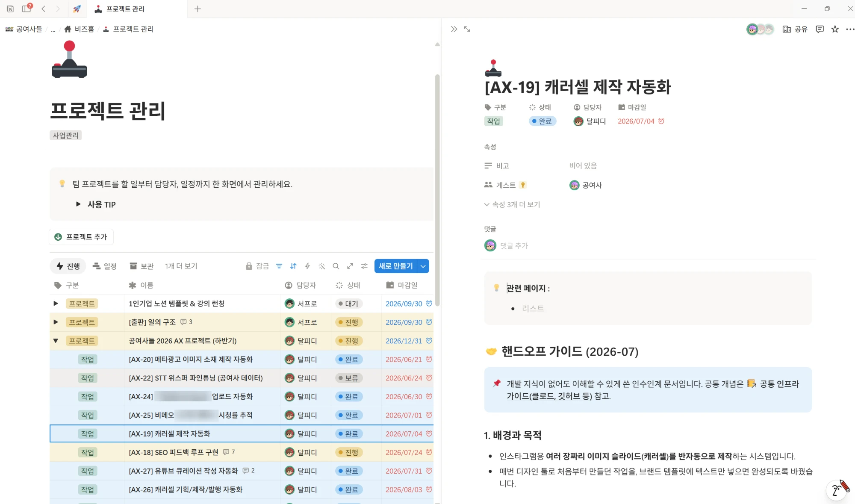Expand the [출판] 일의 구조 row
Screen dimensions: 855x504
click(x=56, y=322)
